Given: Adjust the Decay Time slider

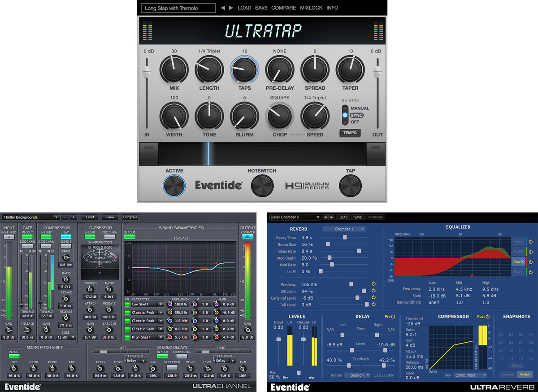Looking at the screenshot, I should click(x=345, y=237).
